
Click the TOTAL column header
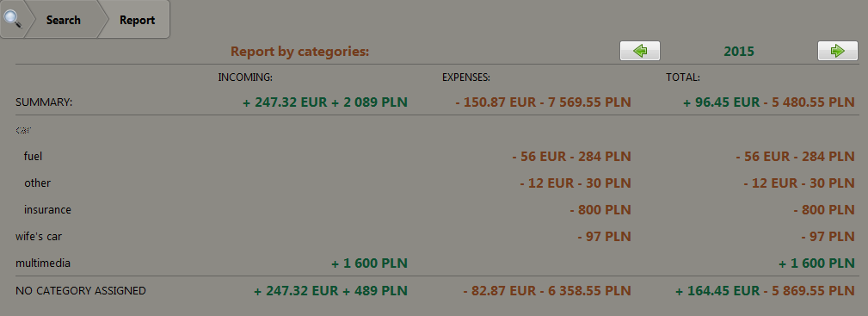coord(682,77)
